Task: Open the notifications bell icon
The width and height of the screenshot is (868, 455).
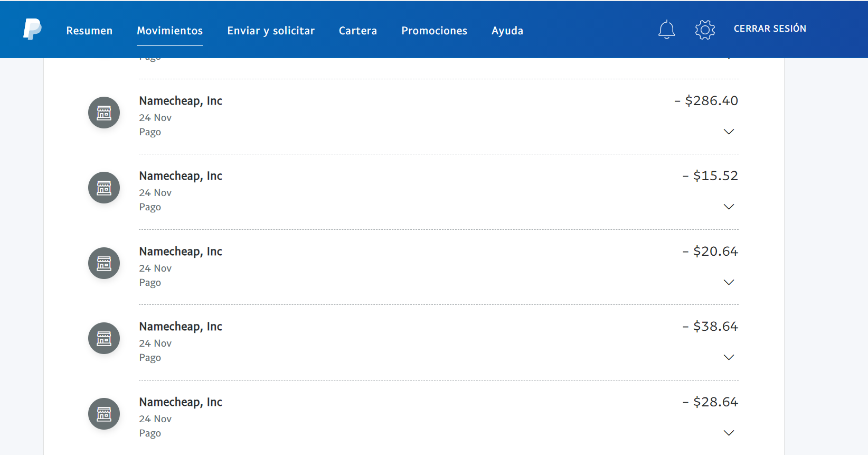Action: [667, 30]
